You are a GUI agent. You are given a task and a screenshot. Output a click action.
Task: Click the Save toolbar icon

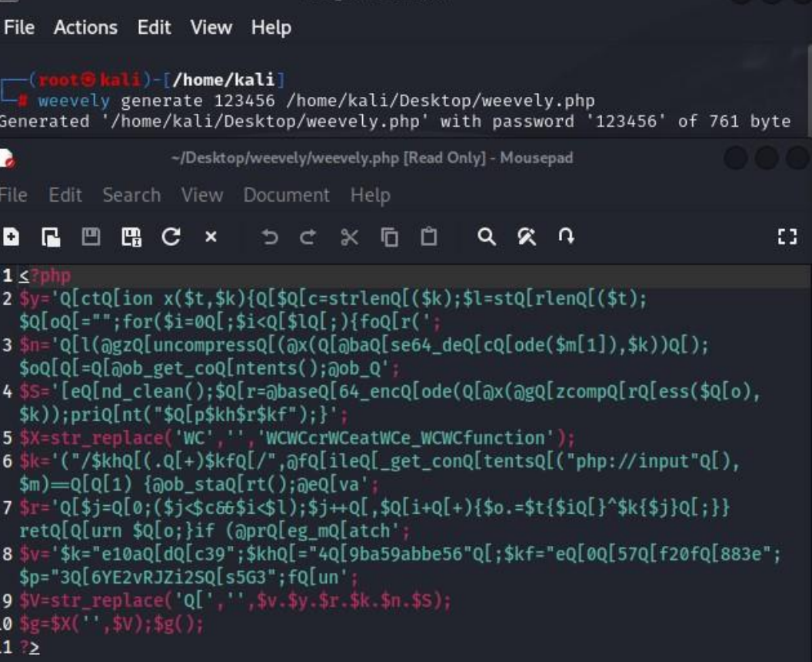coord(92,237)
